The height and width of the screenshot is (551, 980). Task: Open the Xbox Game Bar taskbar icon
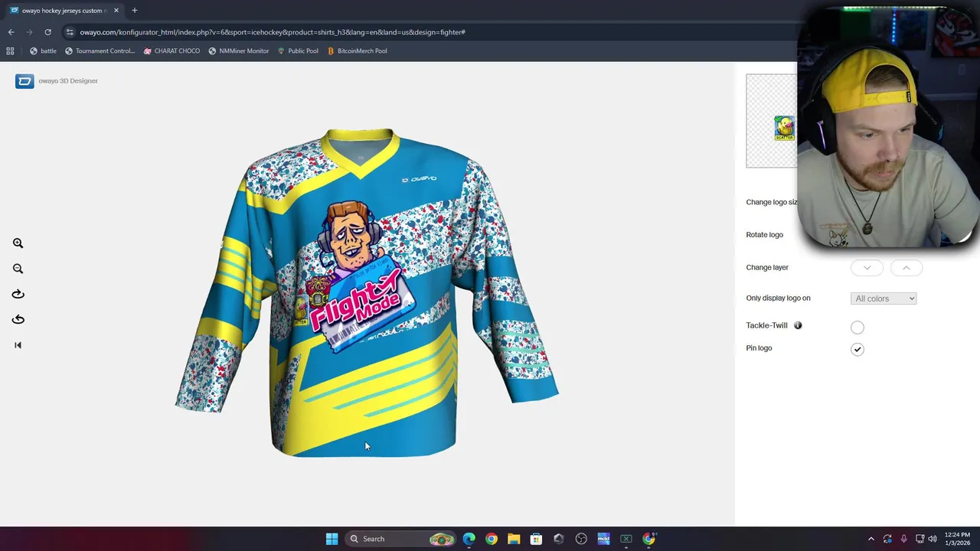(x=626, y=539)
